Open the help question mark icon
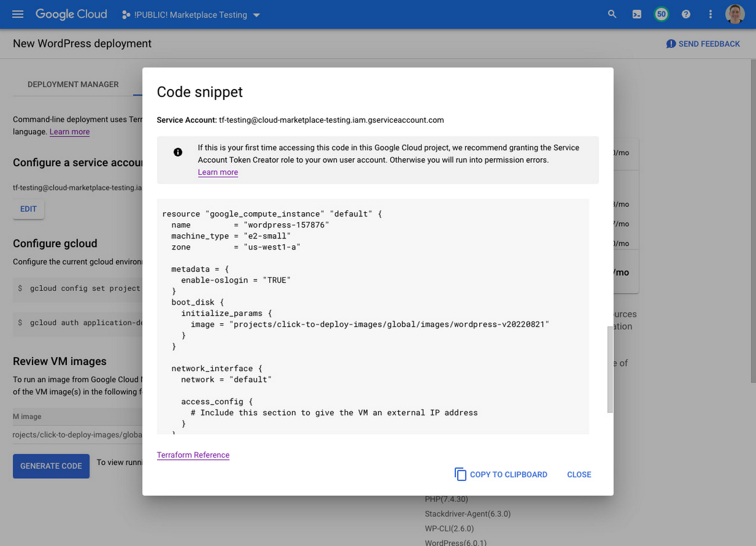The image size is (756, 546). click(x=686, y=14)
